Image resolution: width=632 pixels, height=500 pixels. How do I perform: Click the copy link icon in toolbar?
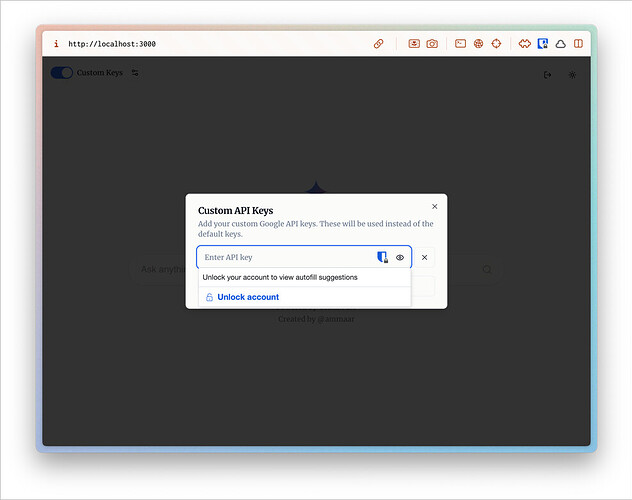coord(378,44)
